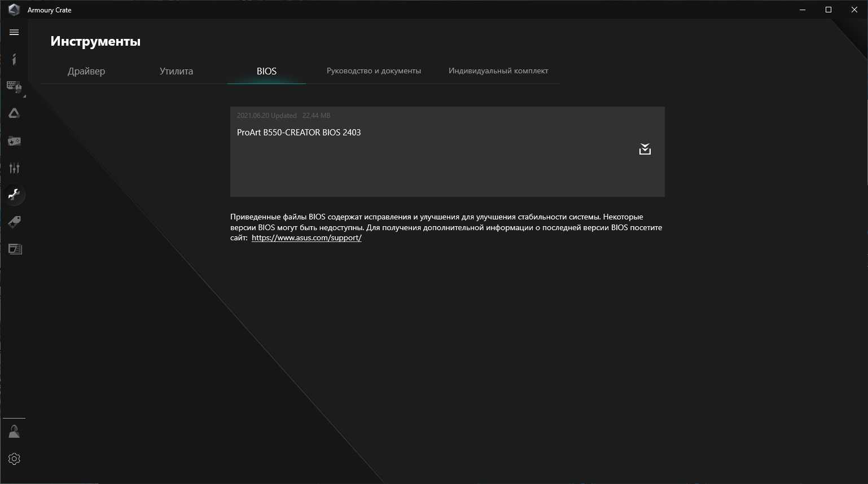Open the Devices keyboard and mouse icon
Viewport: 868px width, 484px height.
point(14,86)
